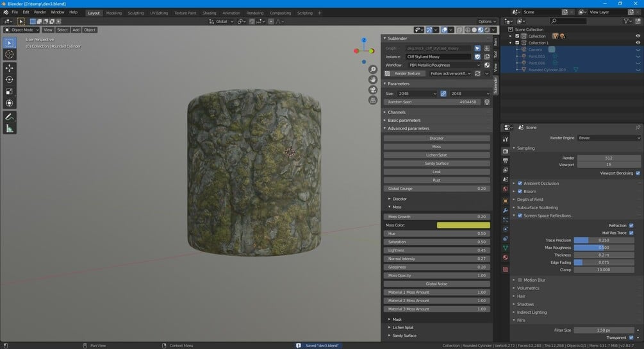The width and height of the screenshot is (644, 349).
Task: Activate the Annotate tool
Action: click(10, 117)
